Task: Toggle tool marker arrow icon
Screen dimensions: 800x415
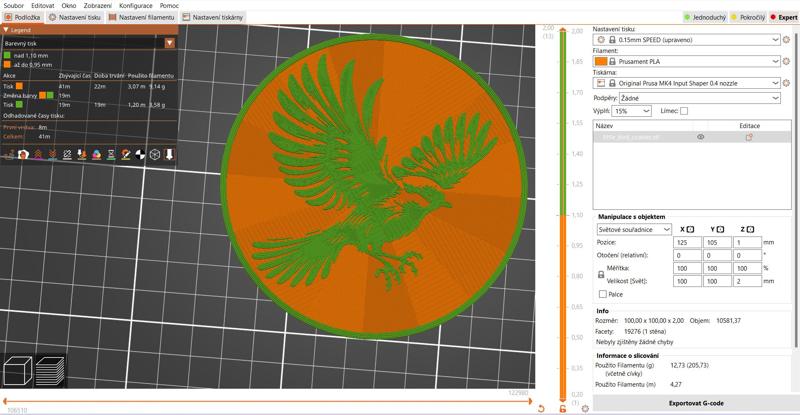Action: pos(169,154)
